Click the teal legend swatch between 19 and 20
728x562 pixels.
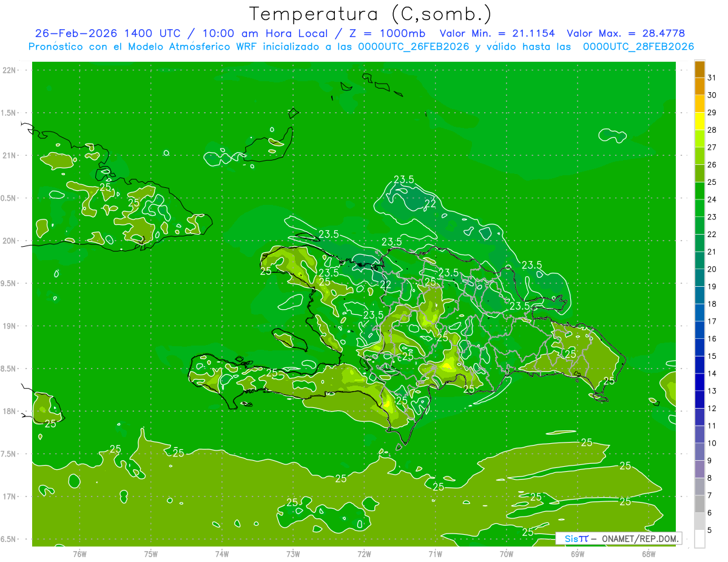tap(699, 278)
